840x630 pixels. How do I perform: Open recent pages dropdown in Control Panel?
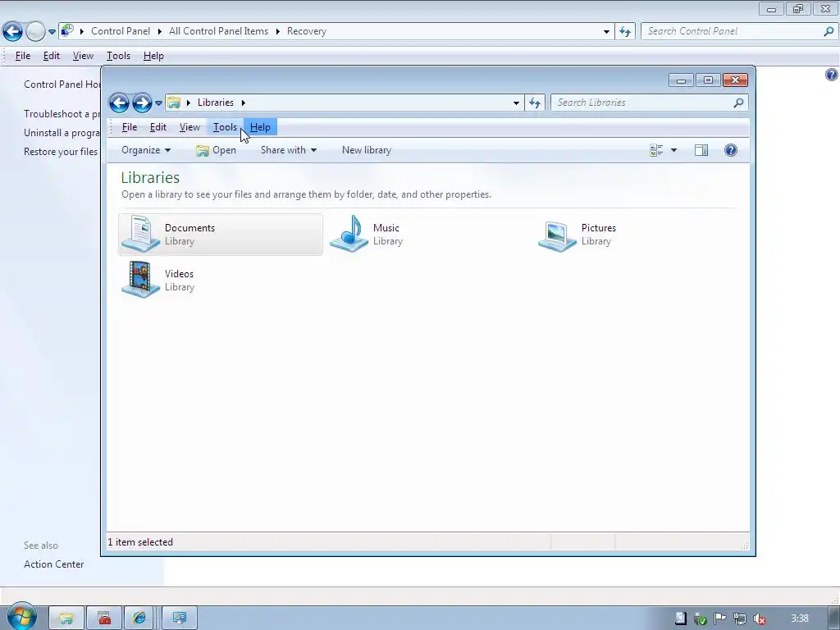(52, 32)
